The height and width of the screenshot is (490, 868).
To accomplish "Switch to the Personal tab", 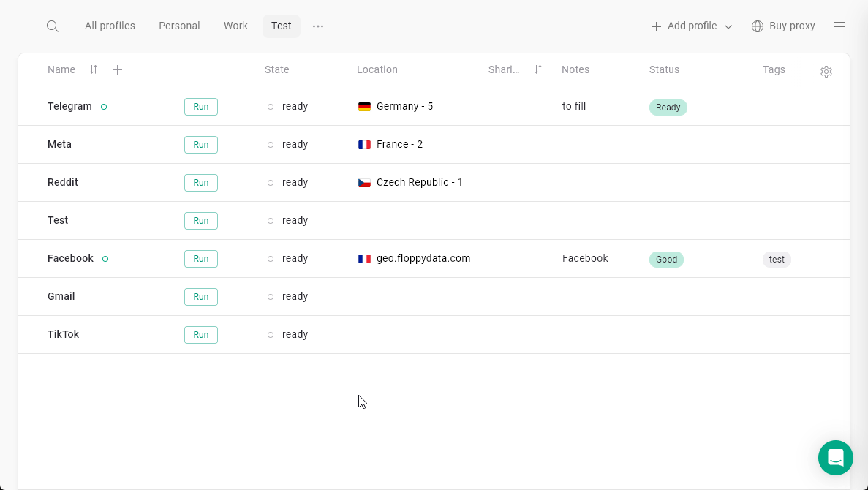I will pos(179,26).
